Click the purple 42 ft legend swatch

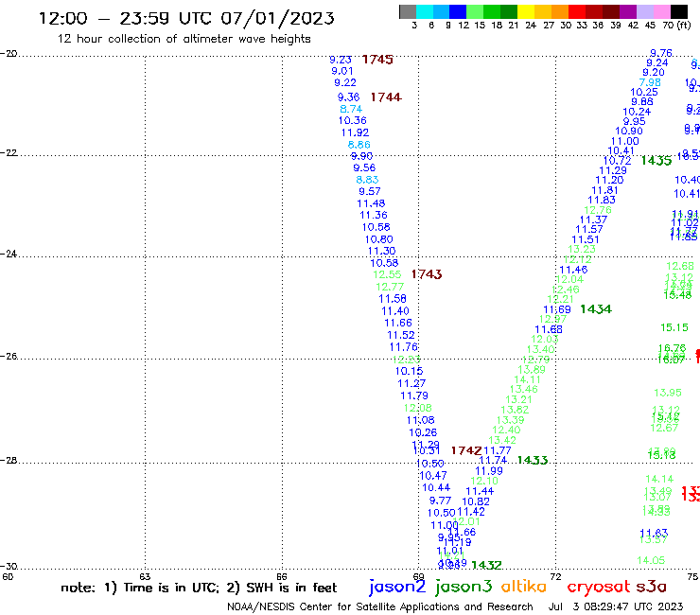click(628, 11)
